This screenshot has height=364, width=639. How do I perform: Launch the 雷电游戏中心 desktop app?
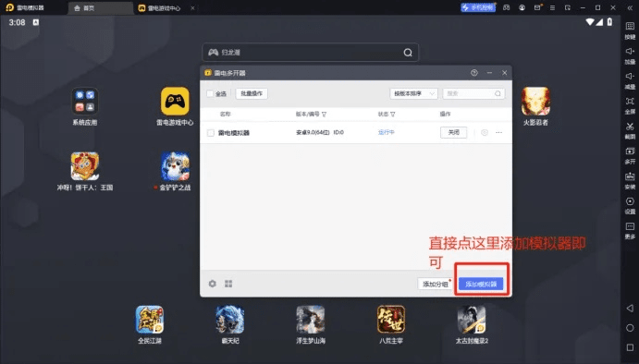175,102
